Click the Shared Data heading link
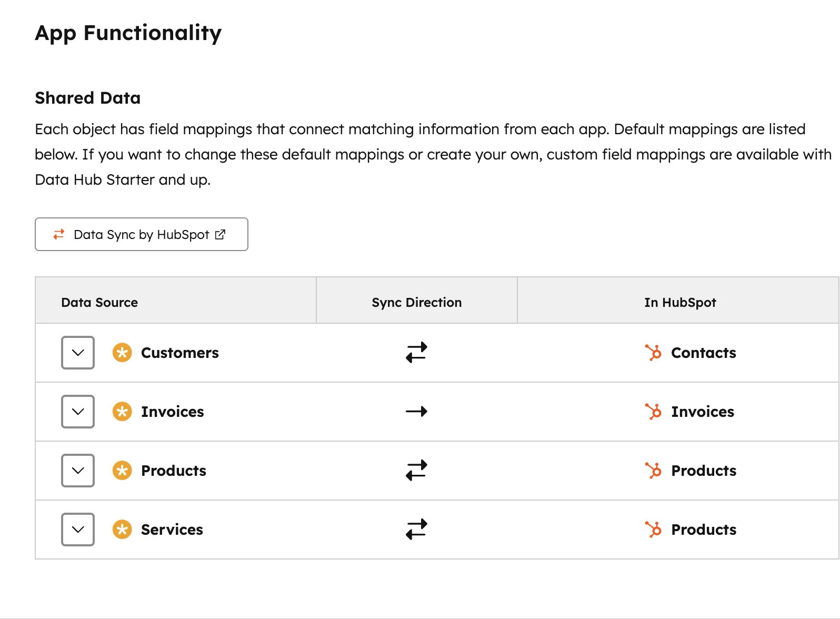Screen dimensions: 840x619 [x=87, y=97]
